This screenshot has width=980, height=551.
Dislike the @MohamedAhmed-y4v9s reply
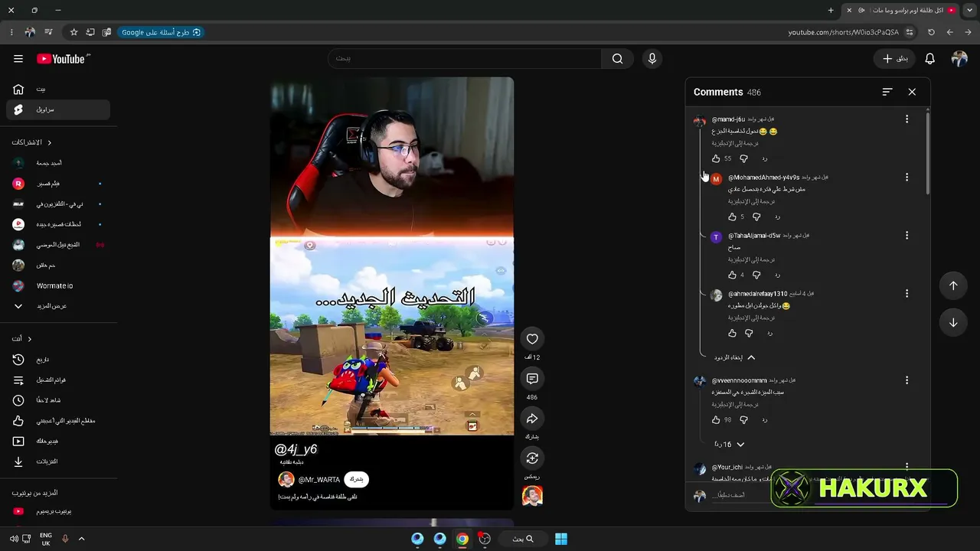(756, 217)
